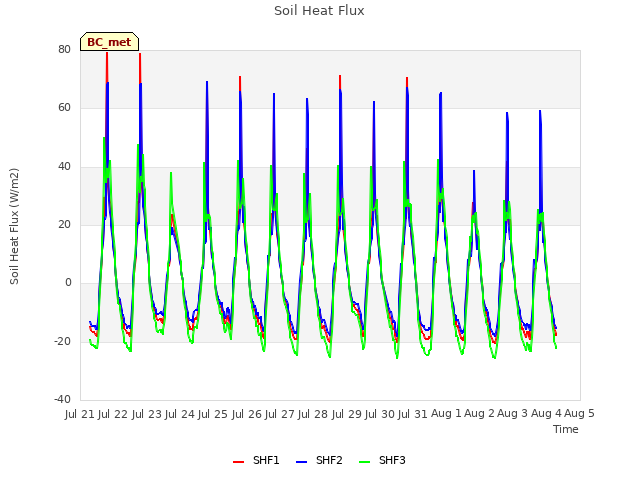The height and width of the screenshot is (480, 640).
Task: Click the x-axis label Jul 23
Action: click(147, 414)
